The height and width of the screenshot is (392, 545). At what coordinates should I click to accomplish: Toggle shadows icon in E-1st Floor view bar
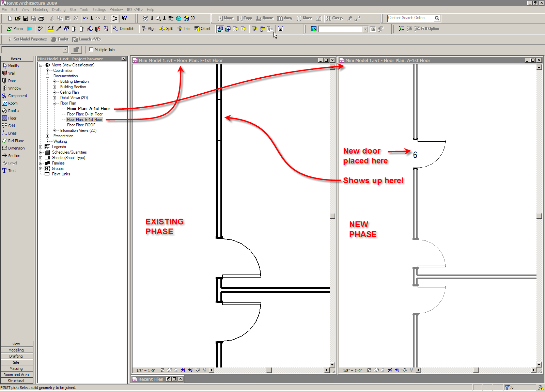pyautogui.click(x=176, y=370)
